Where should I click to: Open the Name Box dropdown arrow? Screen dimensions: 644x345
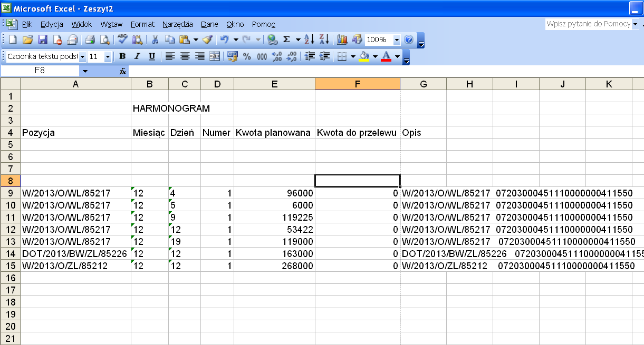(85, 71)
